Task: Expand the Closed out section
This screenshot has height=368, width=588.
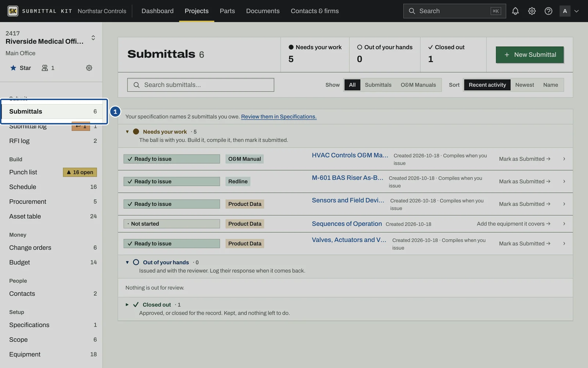Action: click(x=127, y=305)
